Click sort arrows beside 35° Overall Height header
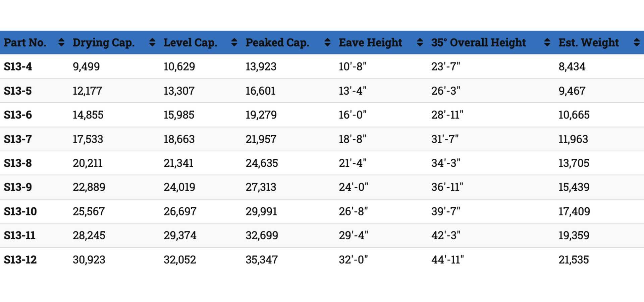The height and width of the screenshot is (302, 644). [x=547, y=42]
